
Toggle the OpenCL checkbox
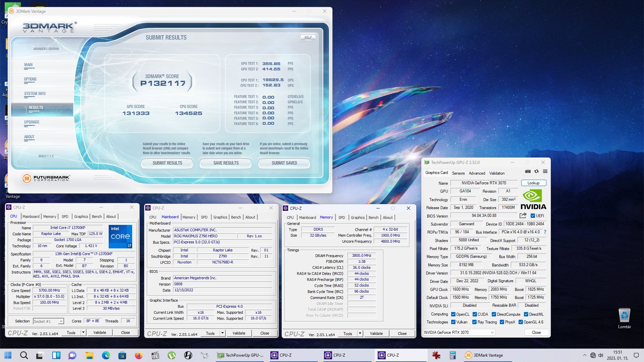(453, 314)
